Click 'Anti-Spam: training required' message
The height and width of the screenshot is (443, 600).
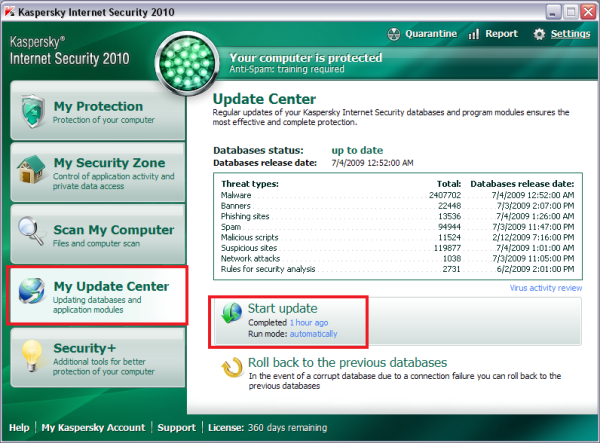click(x=287, y=69)
